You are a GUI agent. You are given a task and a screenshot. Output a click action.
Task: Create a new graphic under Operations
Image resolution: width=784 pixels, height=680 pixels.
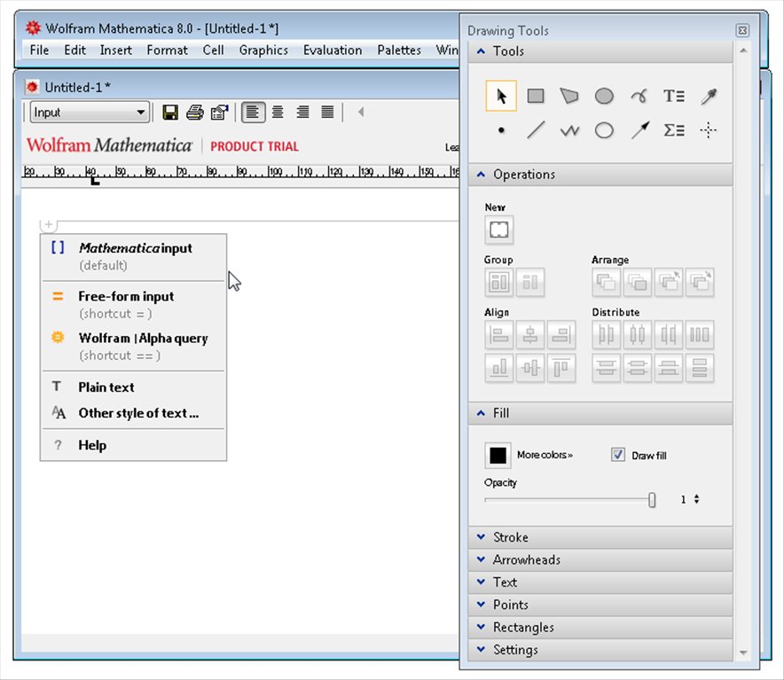coord(499,230)
